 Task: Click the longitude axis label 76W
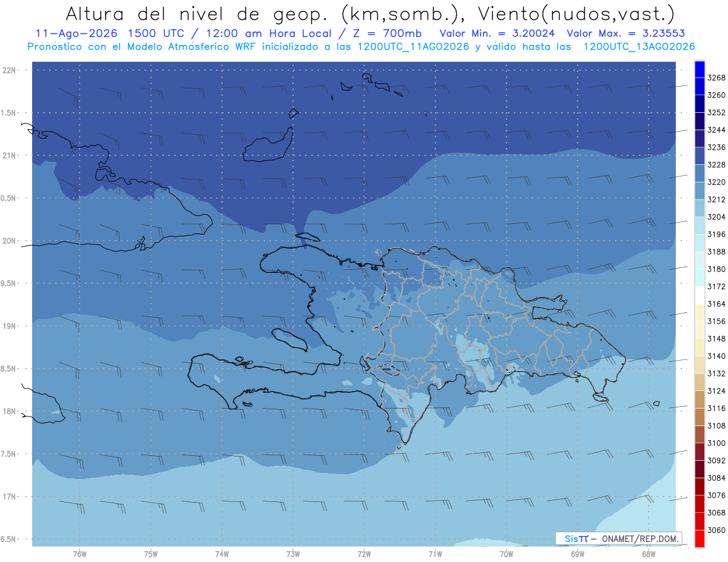(79, 554)
